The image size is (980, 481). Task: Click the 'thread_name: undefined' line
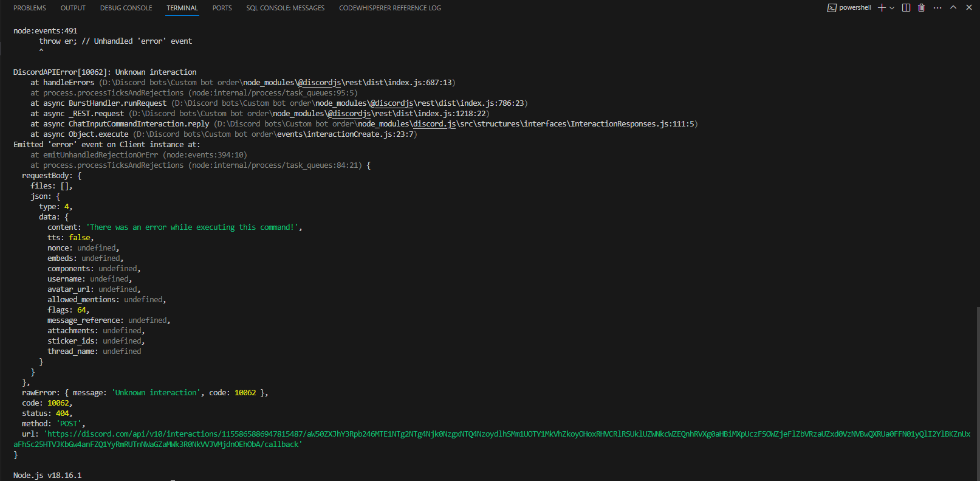click(94, 351)
